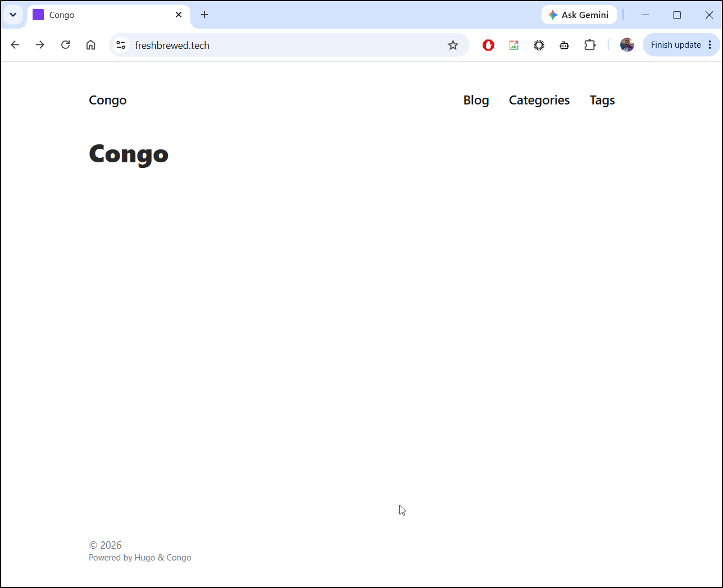Open the Extensions puzzle piece menu
Image resolution: width=723 pixels, height=588 pixels.
(x=590, y=45)
